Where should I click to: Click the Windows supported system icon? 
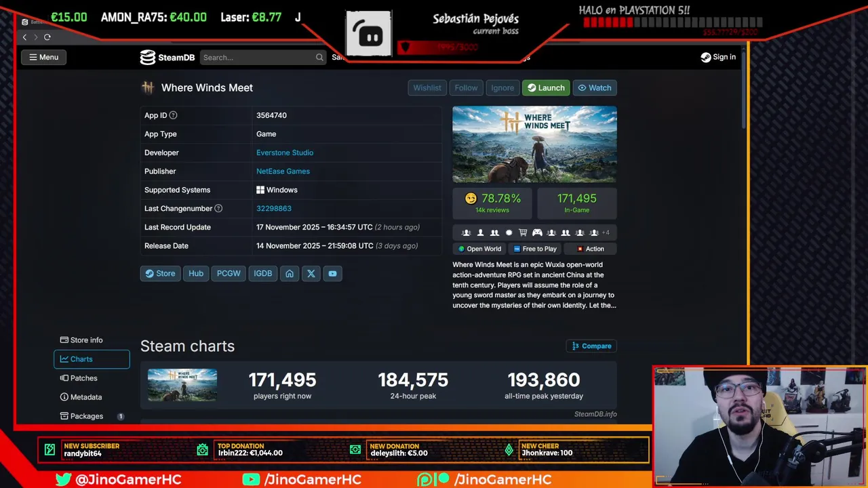point(260,190)
